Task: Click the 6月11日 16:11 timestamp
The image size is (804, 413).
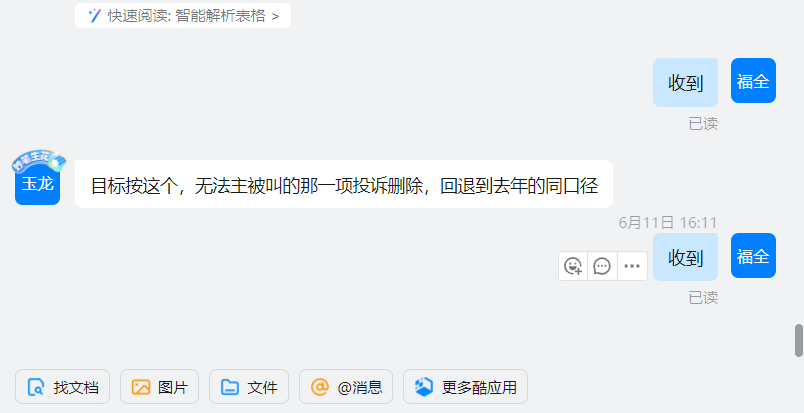Action: [668, 223]
